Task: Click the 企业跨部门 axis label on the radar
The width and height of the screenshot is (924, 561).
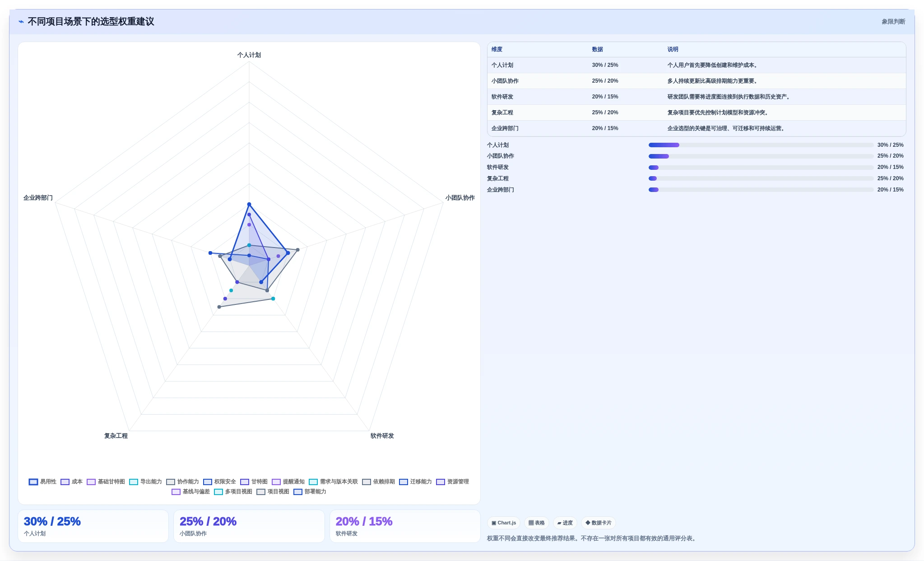Action: click(x=38, y=198)
